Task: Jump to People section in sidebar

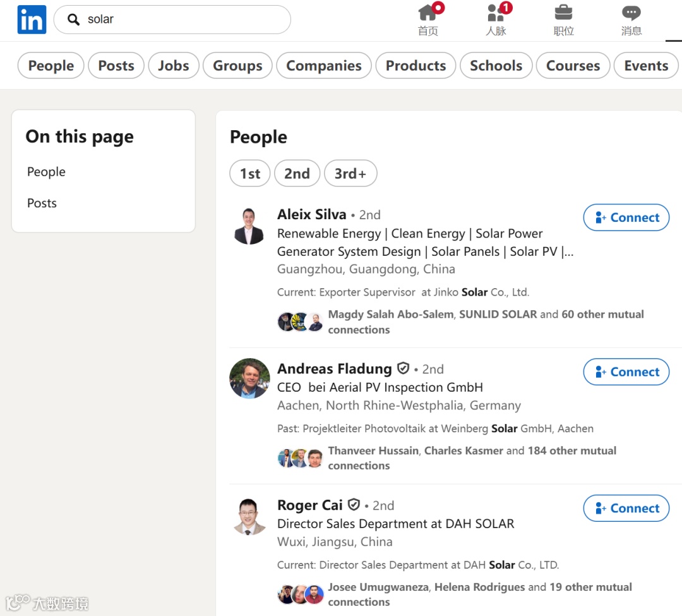Action: point(46,172)
